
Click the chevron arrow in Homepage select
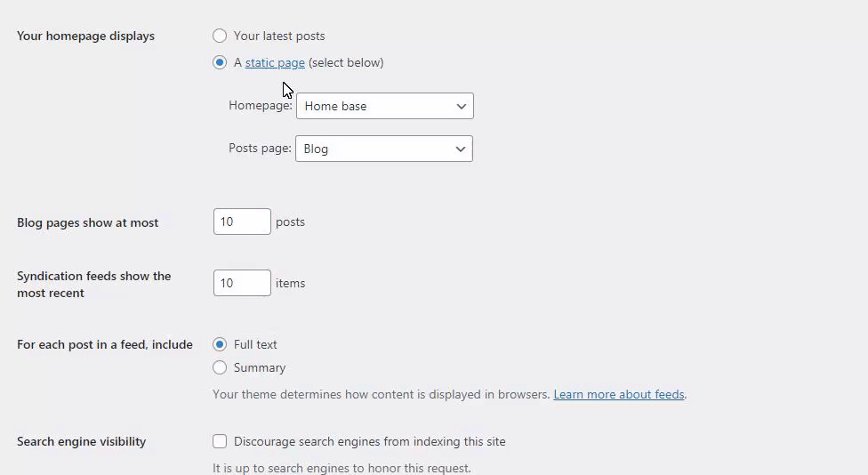coord(461,106)
